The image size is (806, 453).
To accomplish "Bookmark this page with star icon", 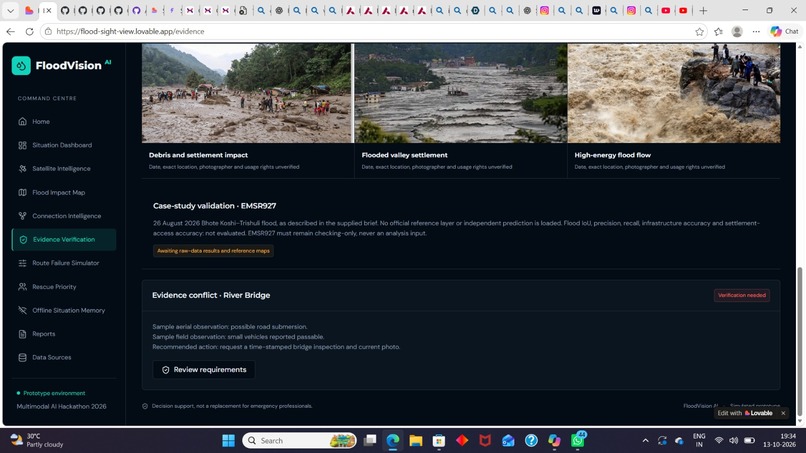I will tap(699, 31).
